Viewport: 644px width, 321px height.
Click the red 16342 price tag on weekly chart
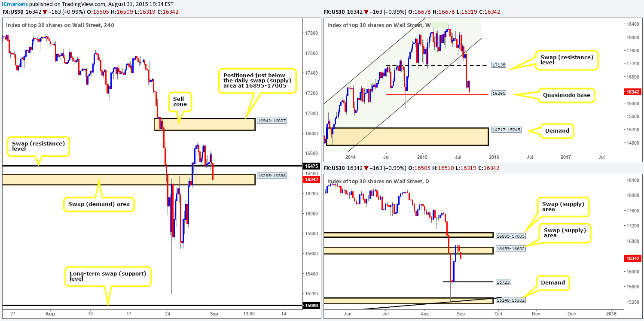point(632,91)
